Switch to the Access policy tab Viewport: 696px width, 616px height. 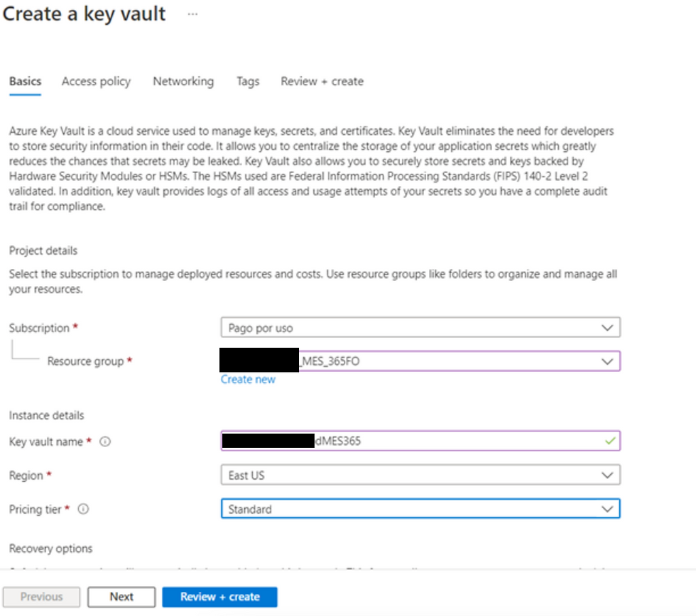pos(97,82)
